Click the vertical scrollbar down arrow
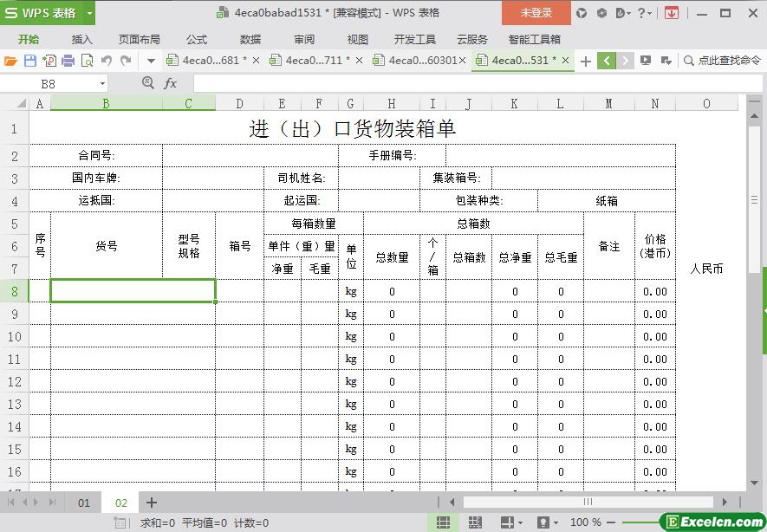The height and width of the screenshot is (532, 767). click(754, 483)
